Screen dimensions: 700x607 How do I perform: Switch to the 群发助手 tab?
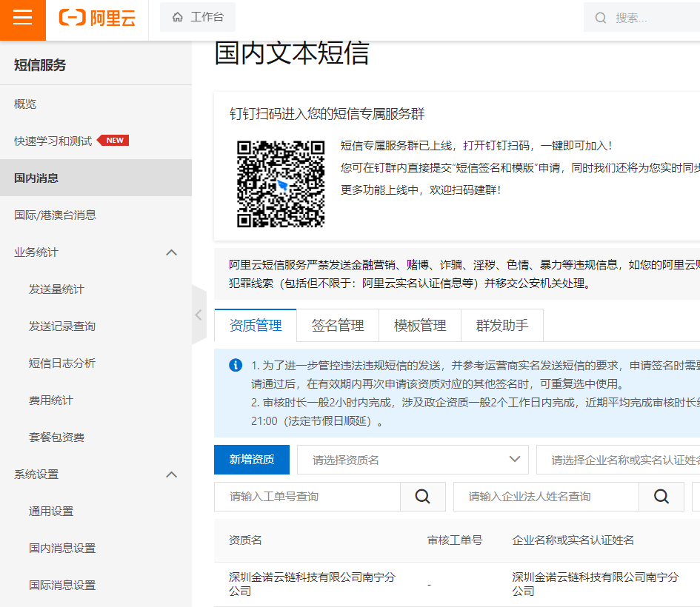tap(501, 325)
